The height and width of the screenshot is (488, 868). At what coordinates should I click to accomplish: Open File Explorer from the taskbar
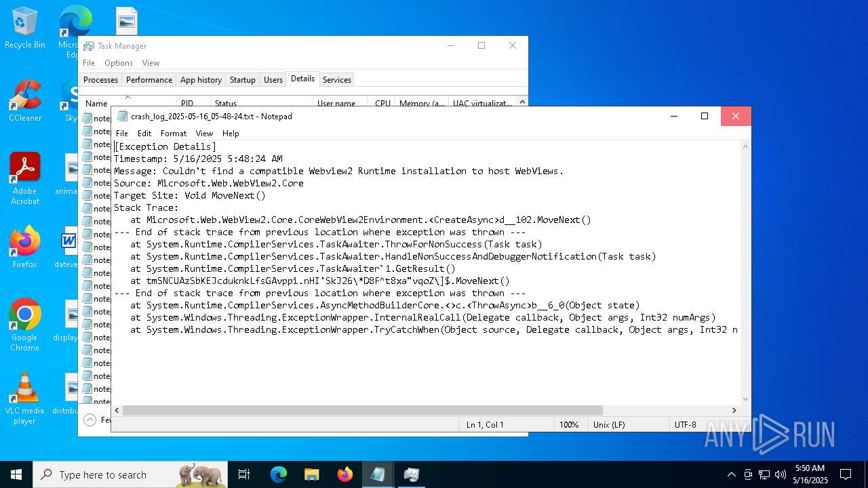[312, 474]
